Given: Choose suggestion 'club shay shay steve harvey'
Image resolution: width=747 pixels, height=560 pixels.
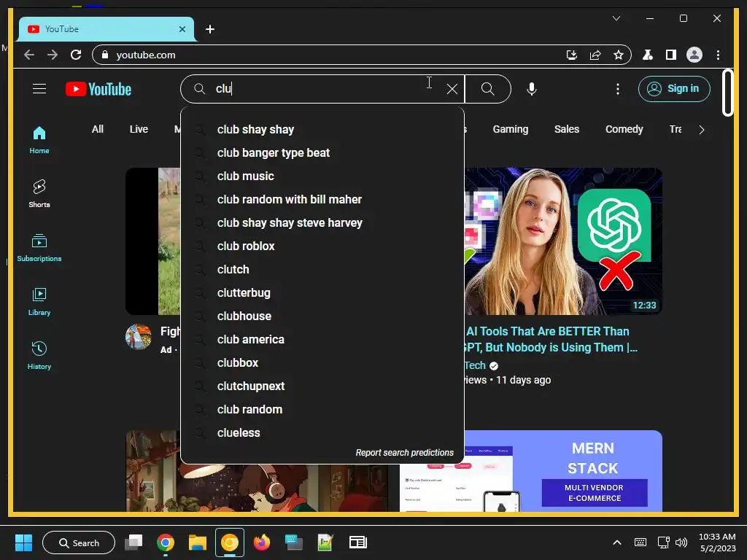Looking at the screenshot, I should tap(322, 223).
